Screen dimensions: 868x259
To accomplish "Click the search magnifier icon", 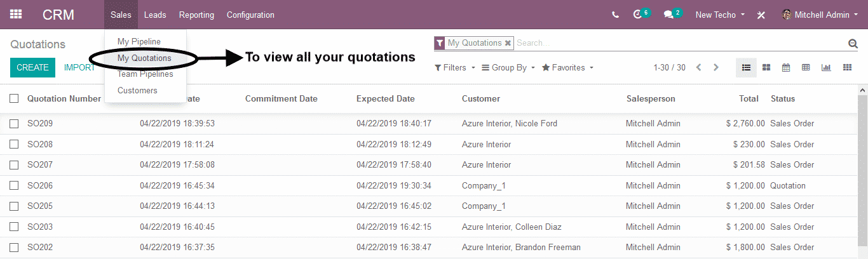I will click(x=853, y=43).
